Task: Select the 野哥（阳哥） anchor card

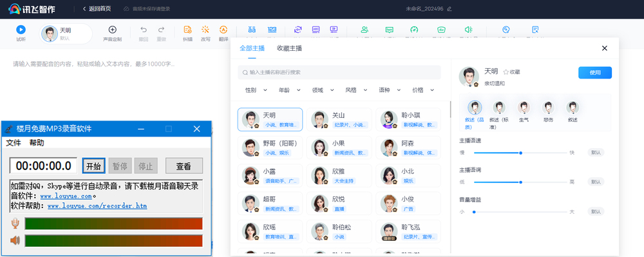Action: tap(270, 148)
